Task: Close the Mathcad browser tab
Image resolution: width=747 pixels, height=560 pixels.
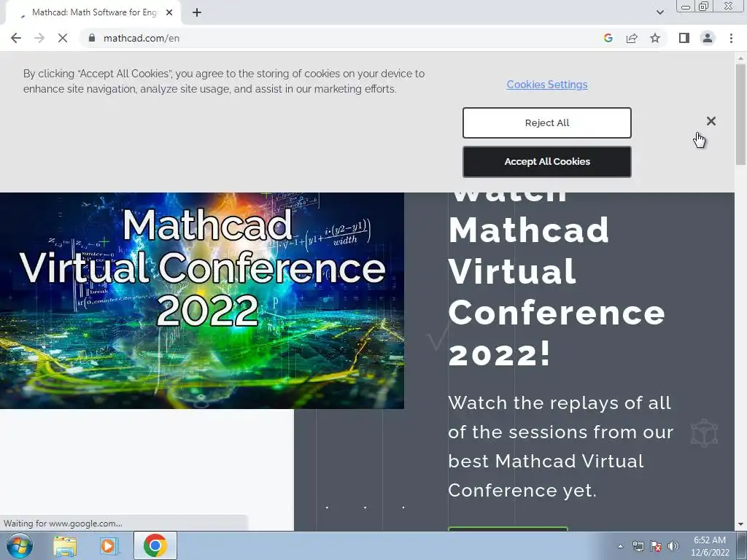Action: tap(169, 13)
